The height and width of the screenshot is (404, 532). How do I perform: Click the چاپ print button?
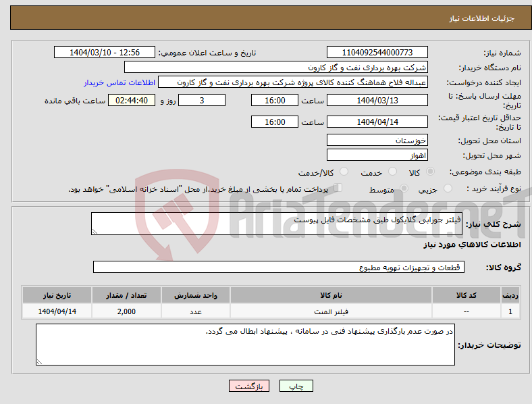pos(296,386)
